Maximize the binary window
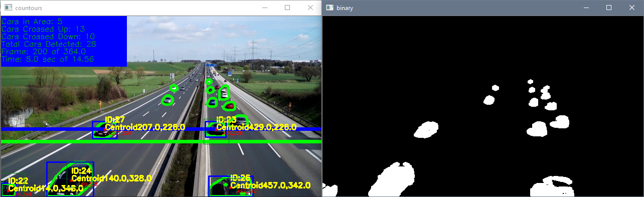The width and height of the screenshot is (644, 197). coord(609,8)
